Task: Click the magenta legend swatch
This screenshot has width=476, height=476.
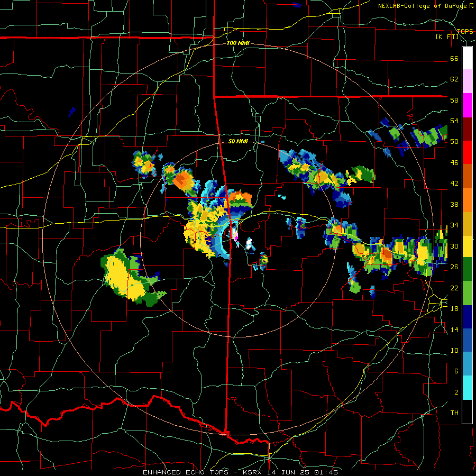Action: click(x=467, y=105)
